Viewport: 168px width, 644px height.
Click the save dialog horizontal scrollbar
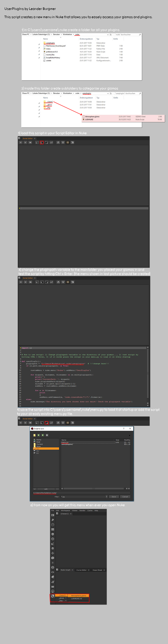[x=93, y=489]
